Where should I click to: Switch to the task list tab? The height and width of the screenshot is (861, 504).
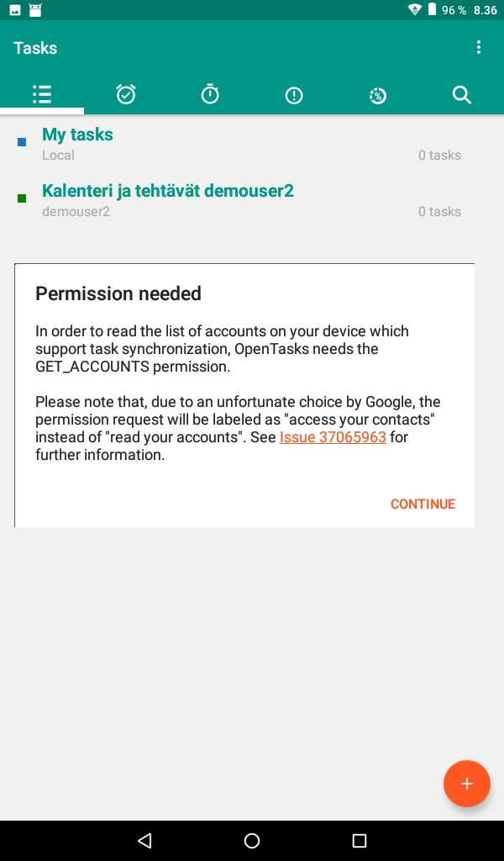pyautogui.click(x=42, y=94)
